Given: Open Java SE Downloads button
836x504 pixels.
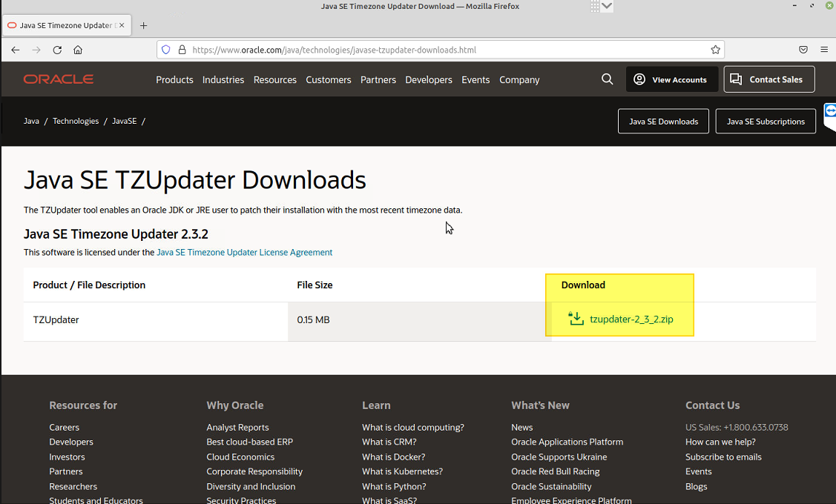Looking at the screenshot, I should (x=663, y=122).
